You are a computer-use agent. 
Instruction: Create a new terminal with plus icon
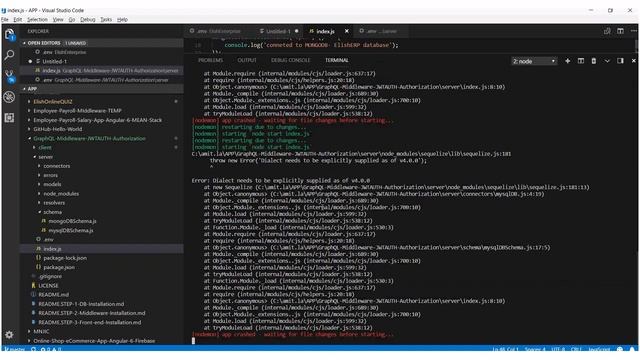tap(567, 61)
